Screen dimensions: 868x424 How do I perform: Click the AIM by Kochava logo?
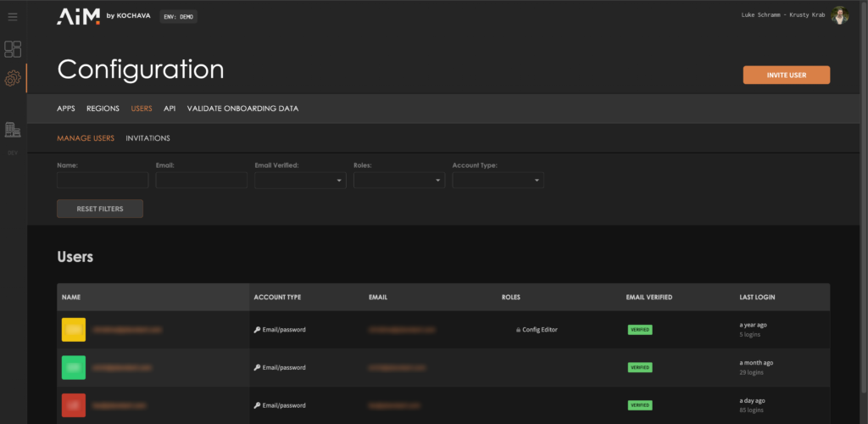103,16
